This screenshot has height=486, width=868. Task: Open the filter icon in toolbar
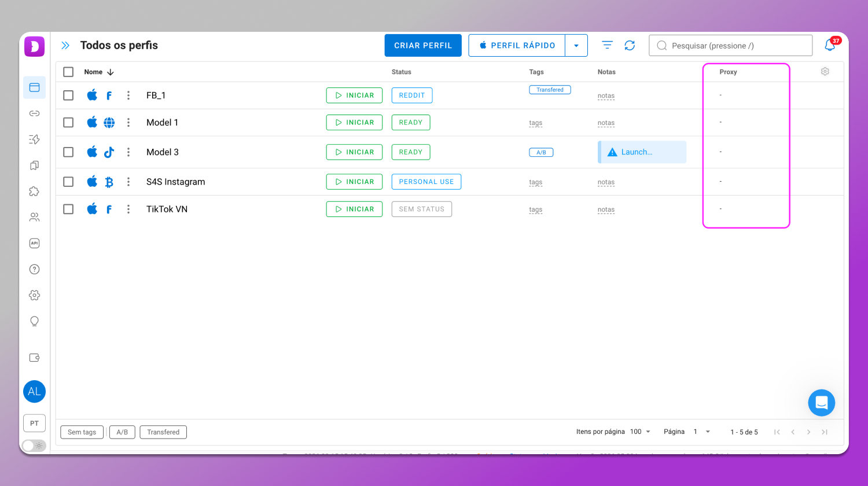pos(607,45)
